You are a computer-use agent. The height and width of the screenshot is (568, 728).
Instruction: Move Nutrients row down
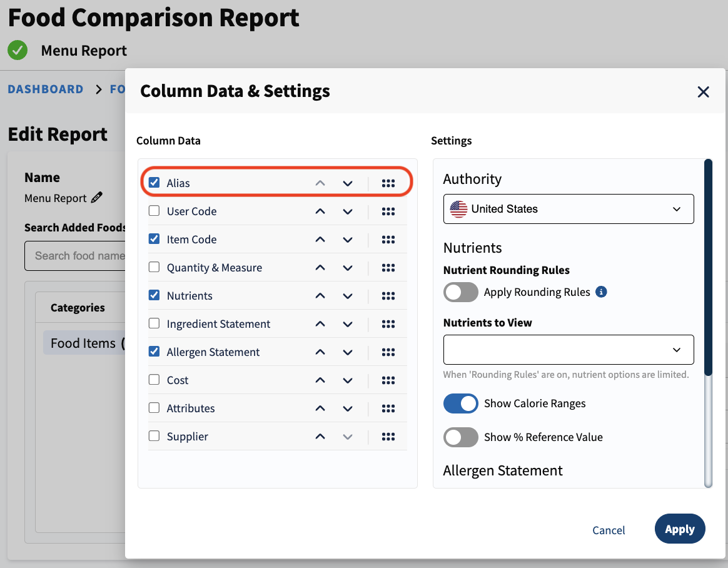347,297
